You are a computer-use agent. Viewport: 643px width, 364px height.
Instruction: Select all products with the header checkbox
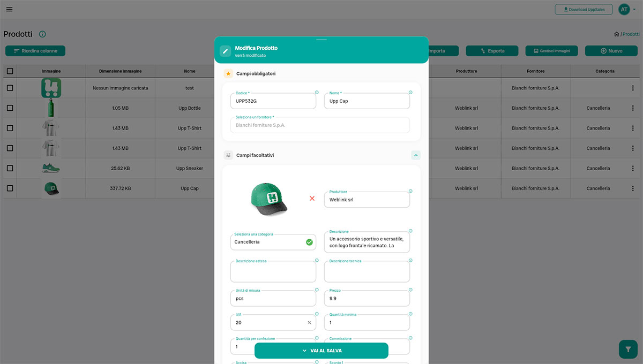pyautogui.click(x=9, y=71)
